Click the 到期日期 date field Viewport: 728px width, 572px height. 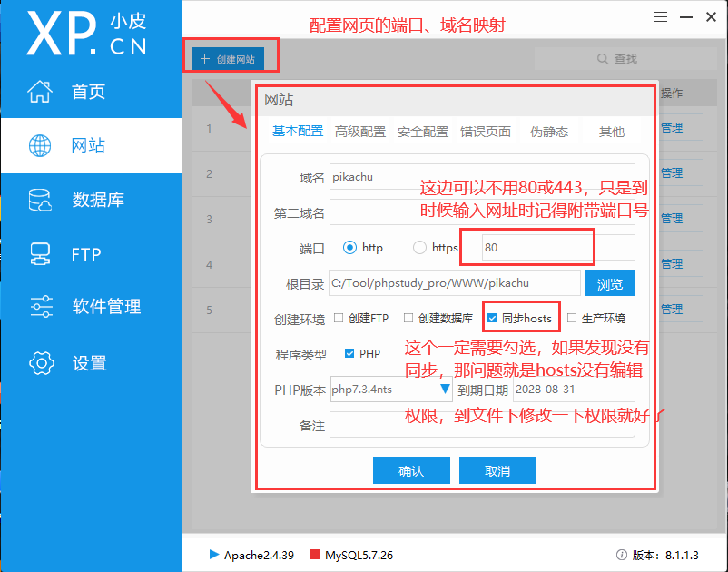click(573, 390)
